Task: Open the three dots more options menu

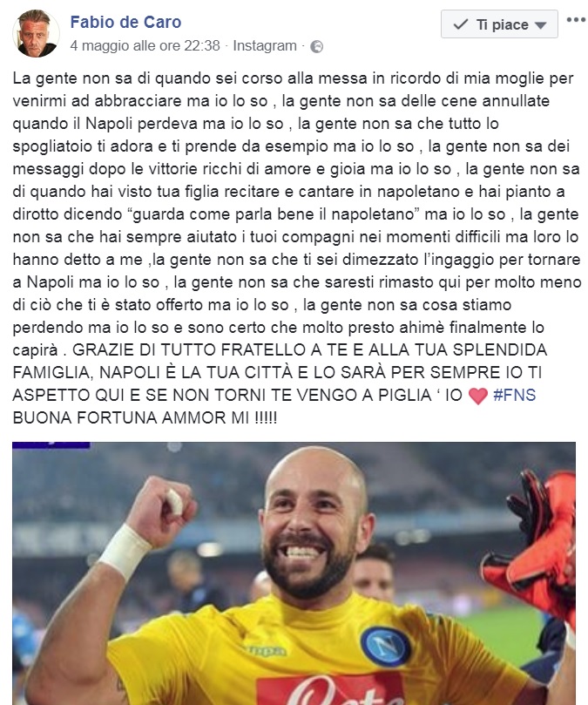Action: pos(576,20)
